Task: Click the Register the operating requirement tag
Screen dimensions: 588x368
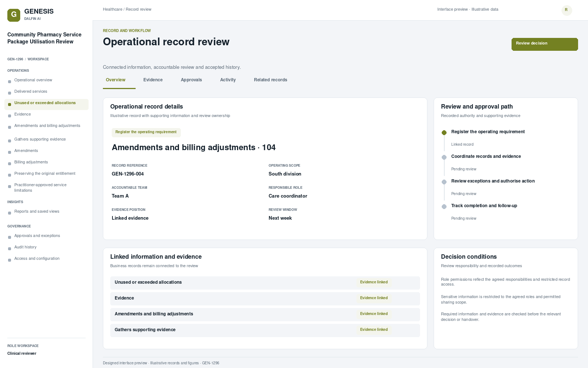Action: click(x=146, y=132)
